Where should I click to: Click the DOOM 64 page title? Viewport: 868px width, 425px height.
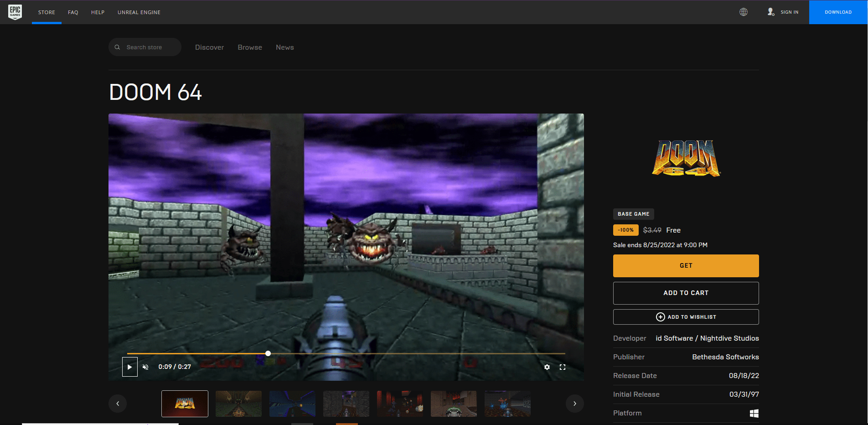pyautogui.click(x=155, y=93)
